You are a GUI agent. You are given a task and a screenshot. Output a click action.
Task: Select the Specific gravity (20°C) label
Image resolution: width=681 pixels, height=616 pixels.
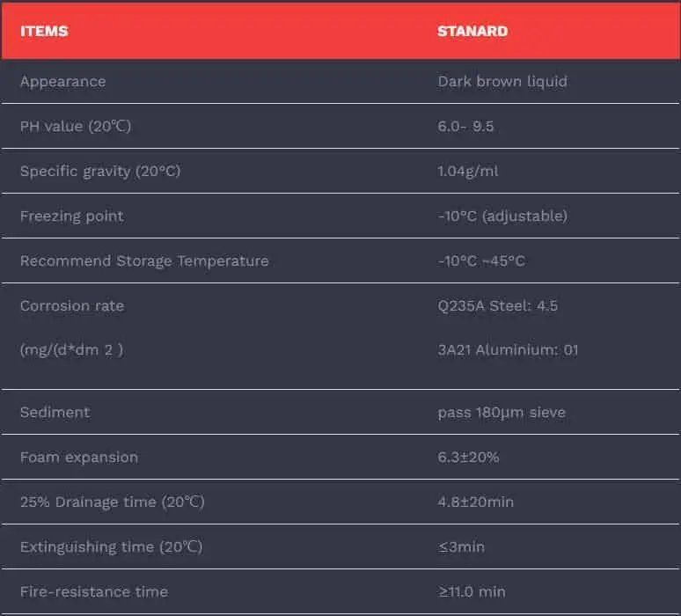click(x=100, y=171)
